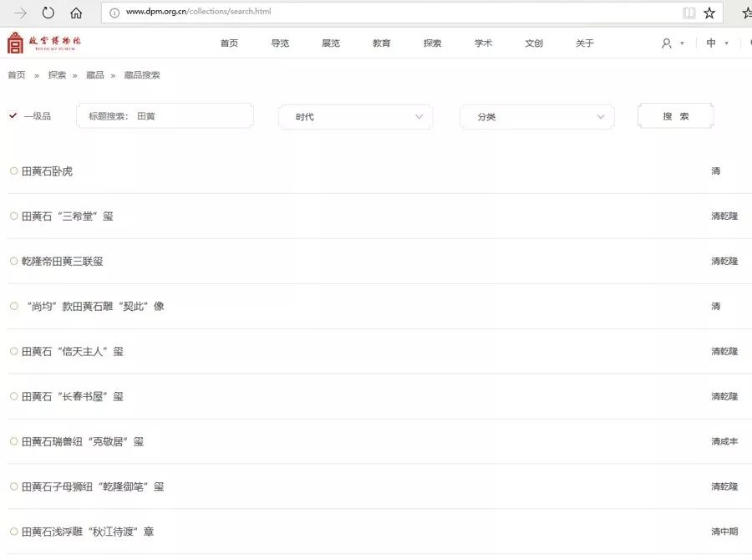This screenshot has width=752, height=560.
Task: Open the 探索 nav menu
Action: [x=433, y=43]
